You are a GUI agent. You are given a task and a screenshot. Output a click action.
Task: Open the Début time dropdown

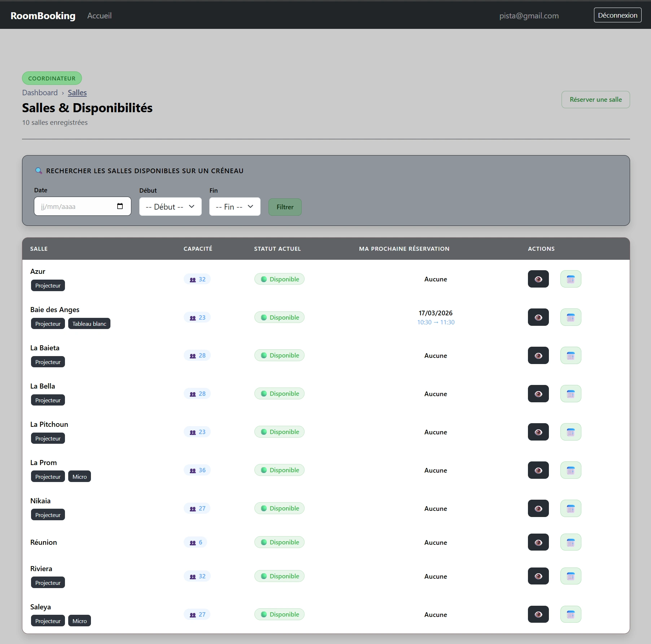pos(170,206)
